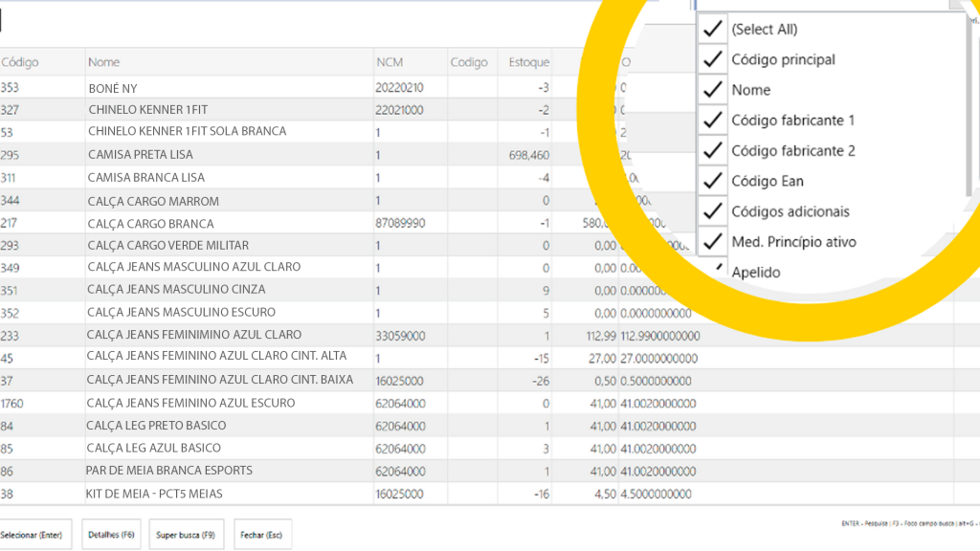Image resolution: width=980 pixels, height=551 pixels.
Task: Click the Selecionar (Enter) button
Action: click(33, 535)
